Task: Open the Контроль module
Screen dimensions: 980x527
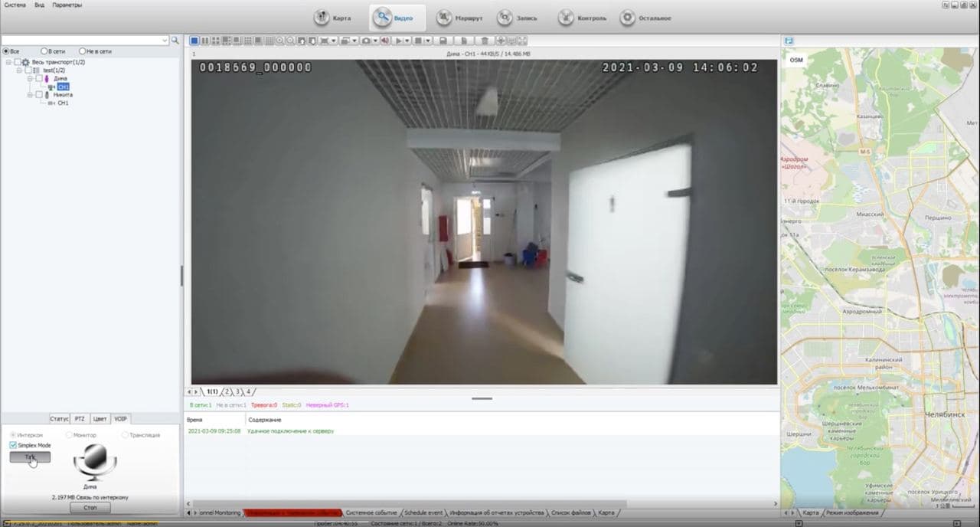Action: [x=583, y=18]
